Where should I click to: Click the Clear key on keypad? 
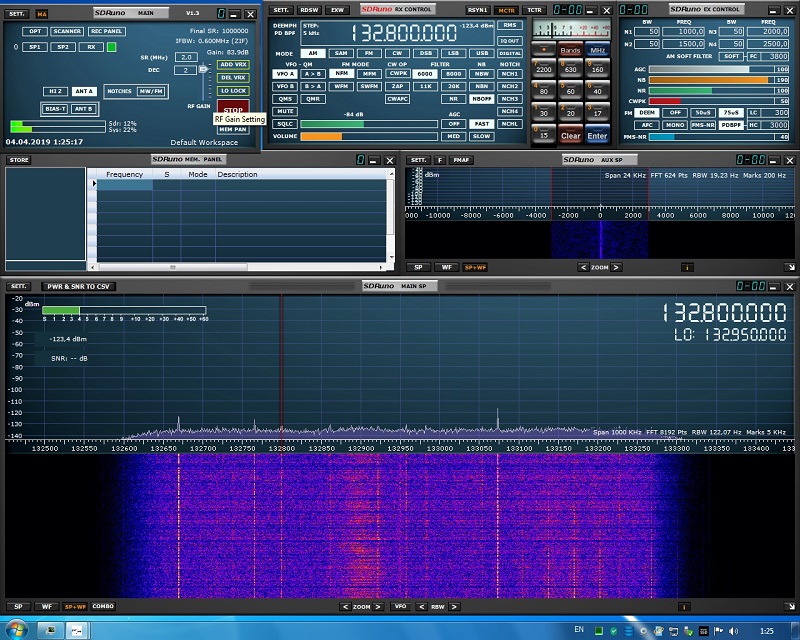point(570,135)
